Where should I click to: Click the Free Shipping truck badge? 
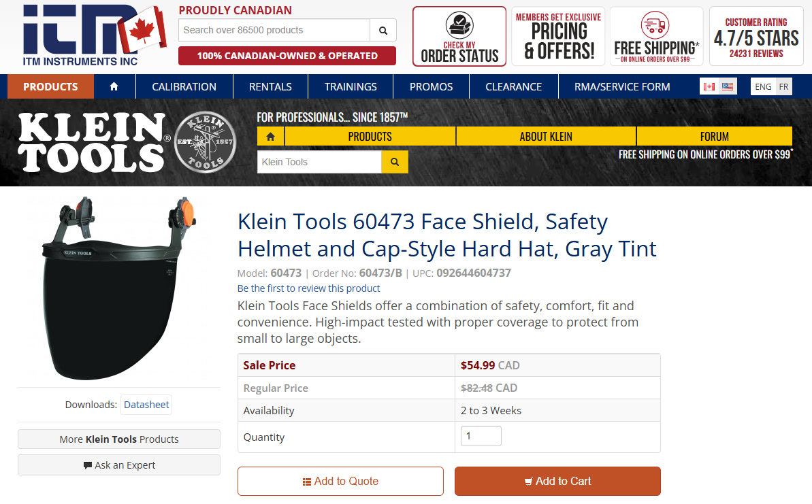coord(655,35)
